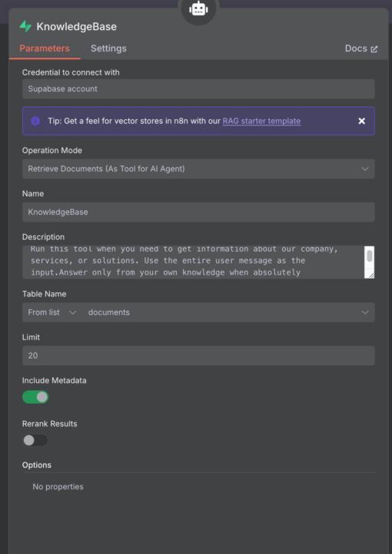Open the RAG starter template link

pyautogui.click(x=261, y=121)
